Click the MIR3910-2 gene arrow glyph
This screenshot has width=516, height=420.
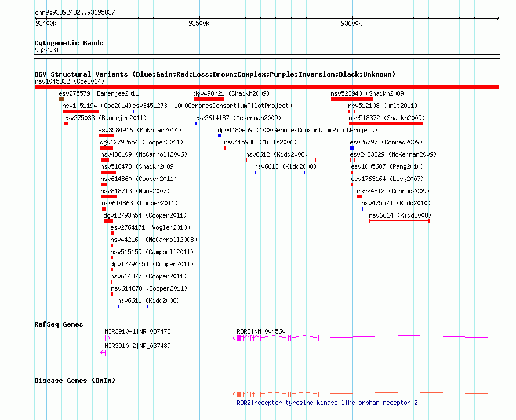[103, 353]
